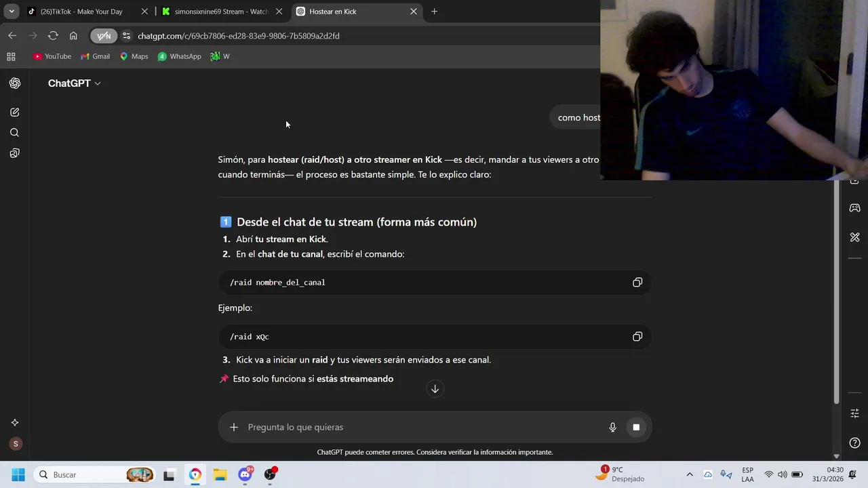Open the crossed tools icon in browser sidebar
The height and width of the screenshot is (488, 868).
click(x=854, y=237)
